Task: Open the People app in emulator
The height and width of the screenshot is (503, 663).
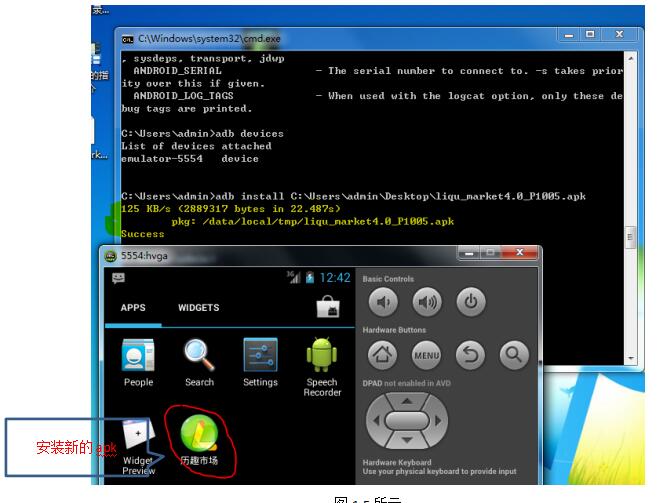Action: [138, 362]
